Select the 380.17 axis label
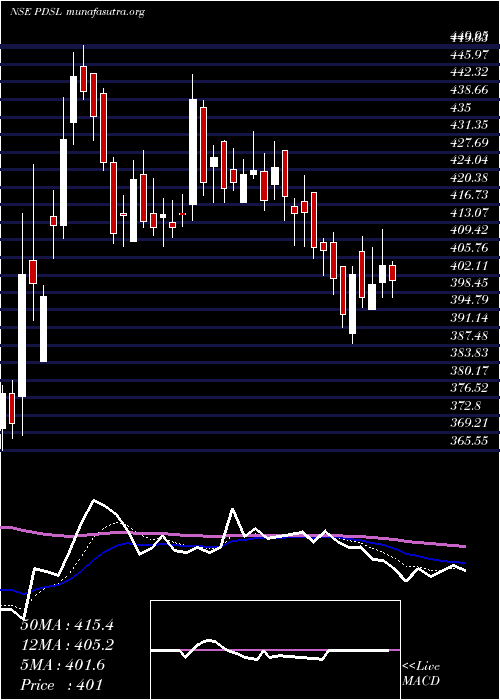The height and width of the screenshot is (700, 500). [471, 370]
